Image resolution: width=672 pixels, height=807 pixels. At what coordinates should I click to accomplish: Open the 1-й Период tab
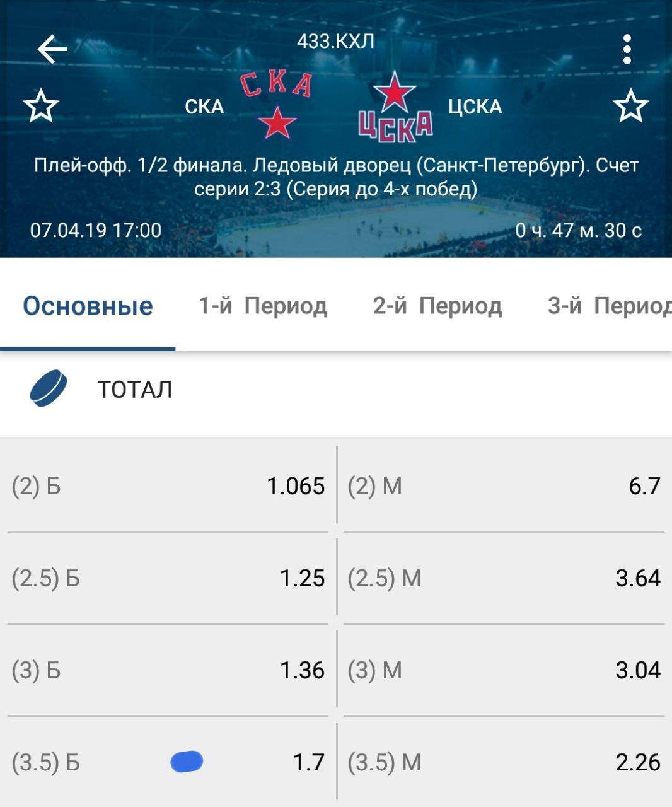pos(263,306)
